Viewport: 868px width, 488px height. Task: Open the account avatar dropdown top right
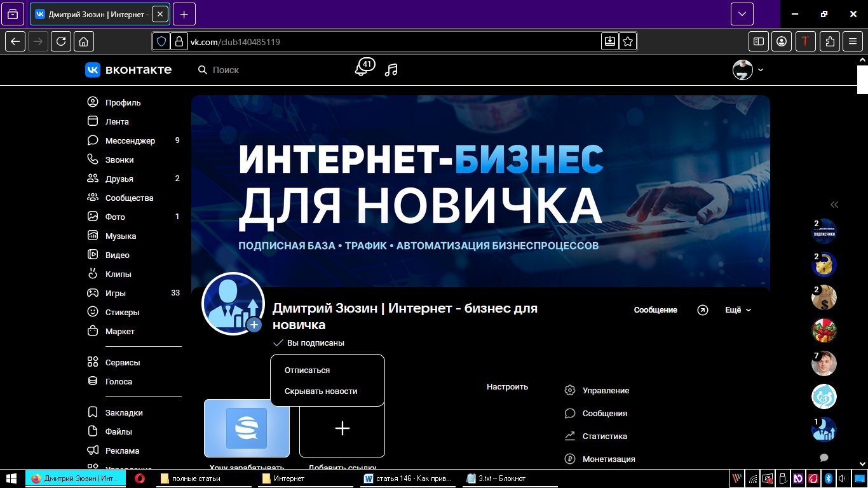[x=747, y=70]
